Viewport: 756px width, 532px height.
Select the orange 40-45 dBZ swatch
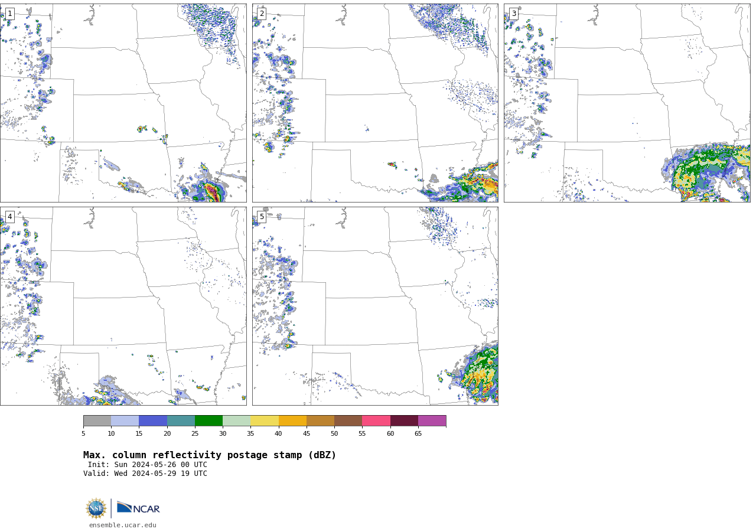[292, 420]
